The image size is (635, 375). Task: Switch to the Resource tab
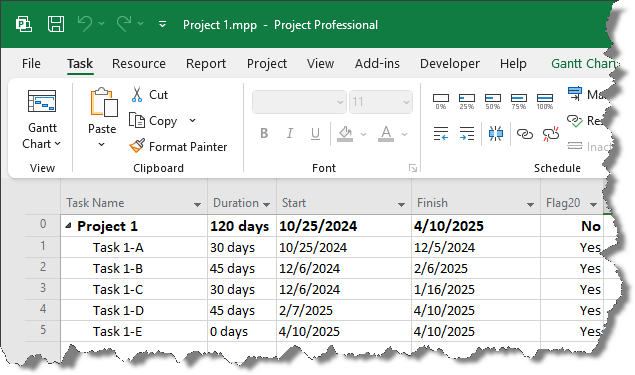[139, 64]
